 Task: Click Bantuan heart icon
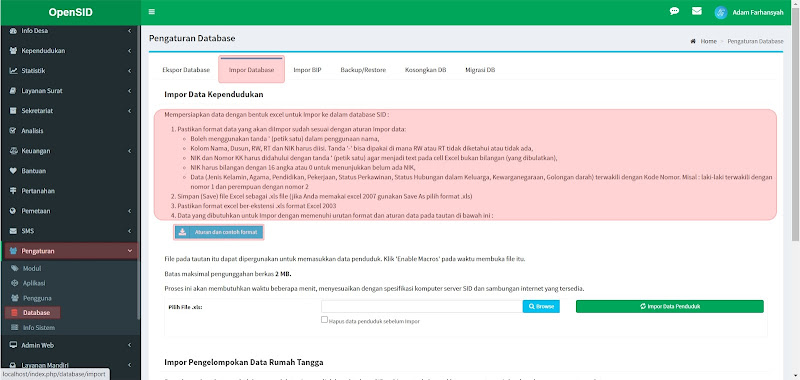click(13, 171)
